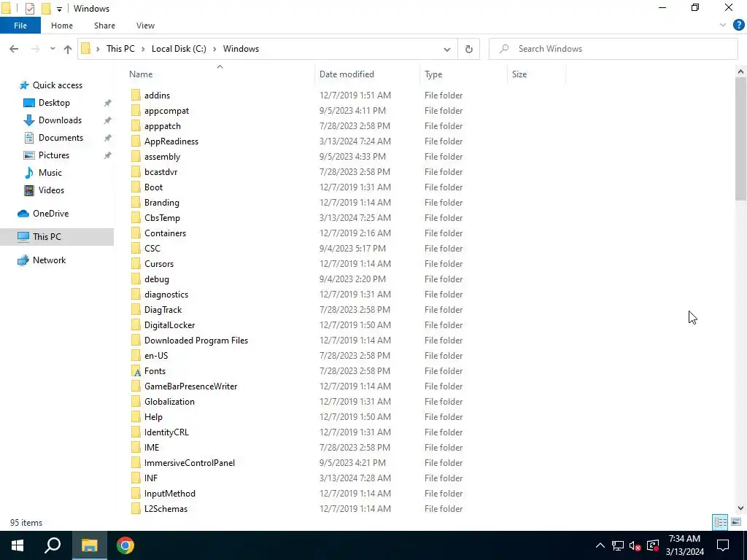Select OneDrive in navigation pane
Screen dimensions: 747x560
coord(50,214)
